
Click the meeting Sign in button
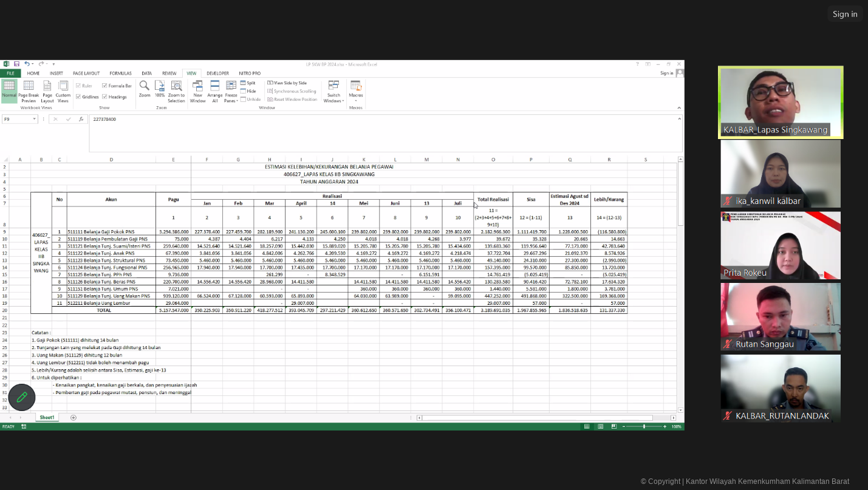(x=845, y=14)
